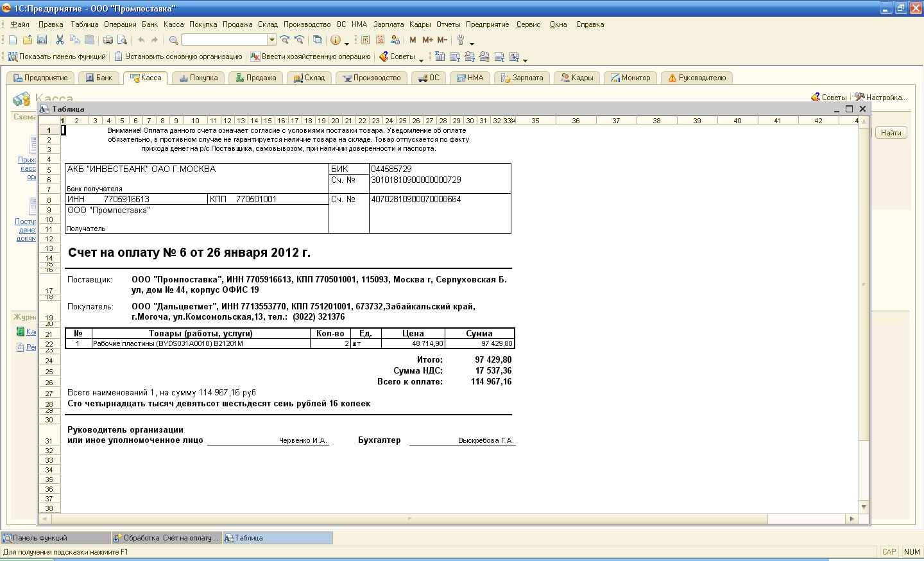Switch to the Кадры tab
Screen dimensions: 924x561
coord(577,78)
